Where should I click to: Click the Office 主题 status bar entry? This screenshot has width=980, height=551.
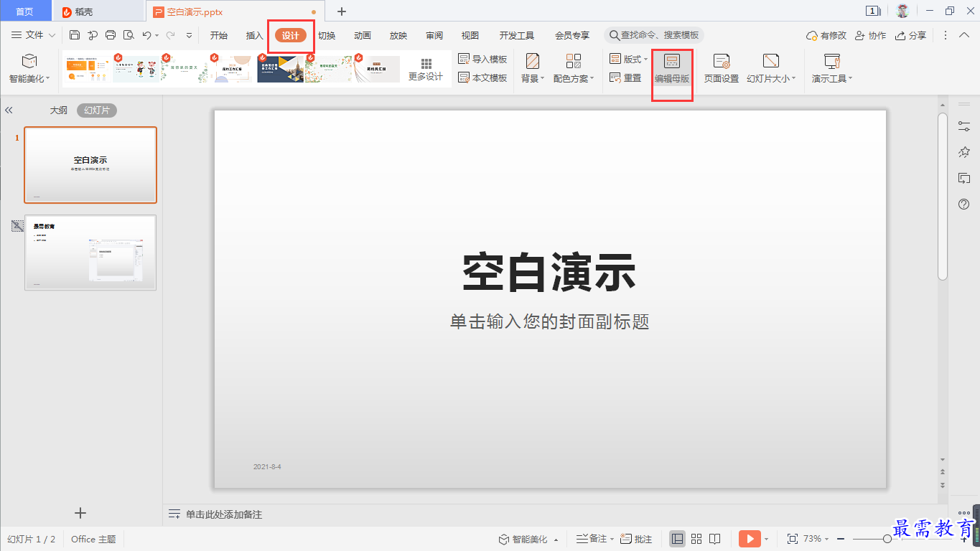pos(93,539)
